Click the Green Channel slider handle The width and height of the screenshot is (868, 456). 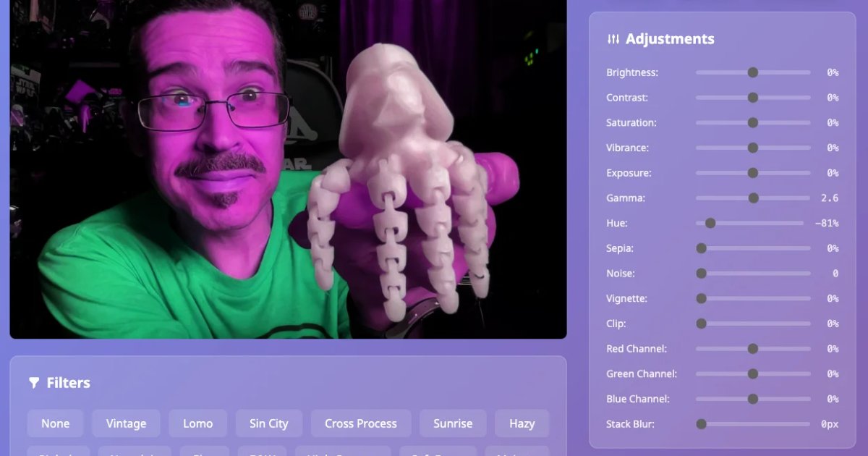(x=753, y=373)
